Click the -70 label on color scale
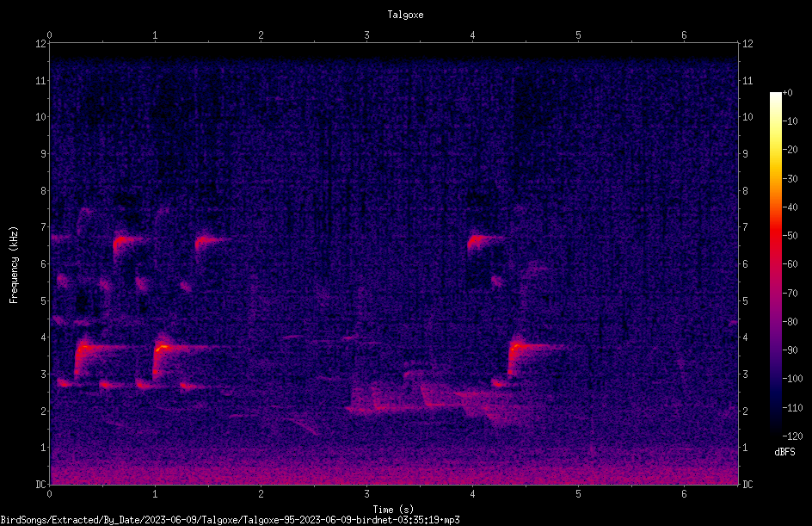The width and height of the screenshot is (812, 526). coord(790,294)
